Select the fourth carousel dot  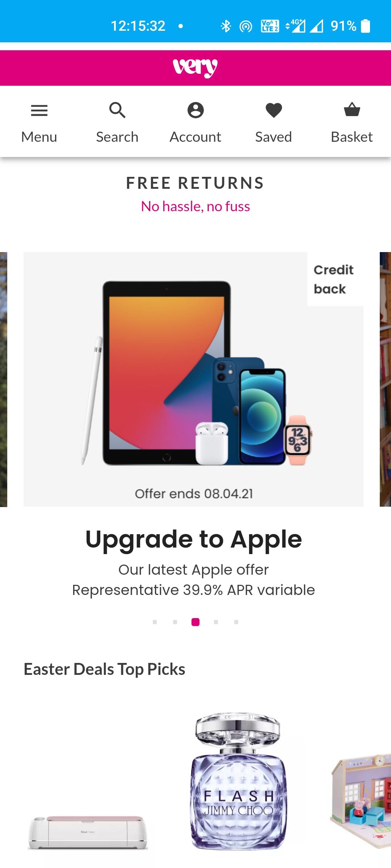[x=216, y=622]
